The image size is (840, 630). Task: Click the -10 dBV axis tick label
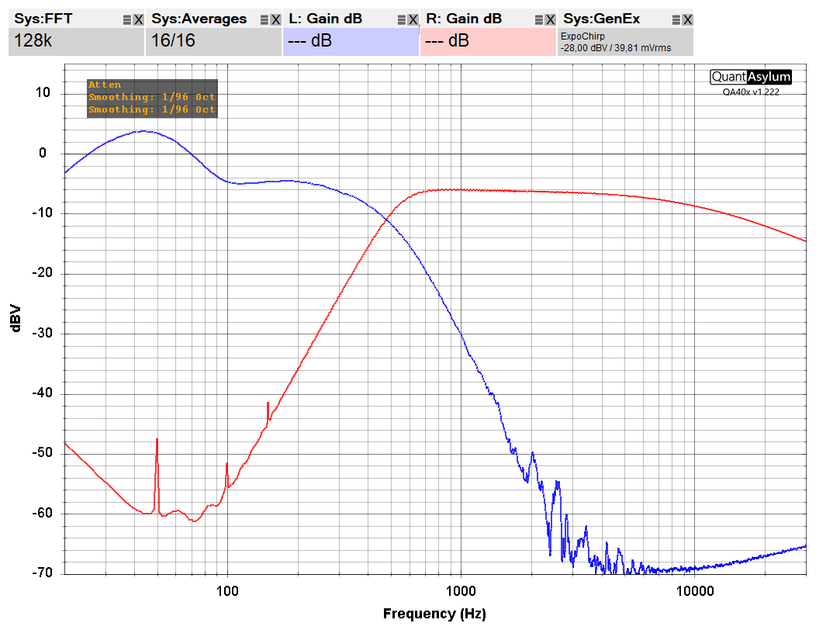click(x=41, y=213)
